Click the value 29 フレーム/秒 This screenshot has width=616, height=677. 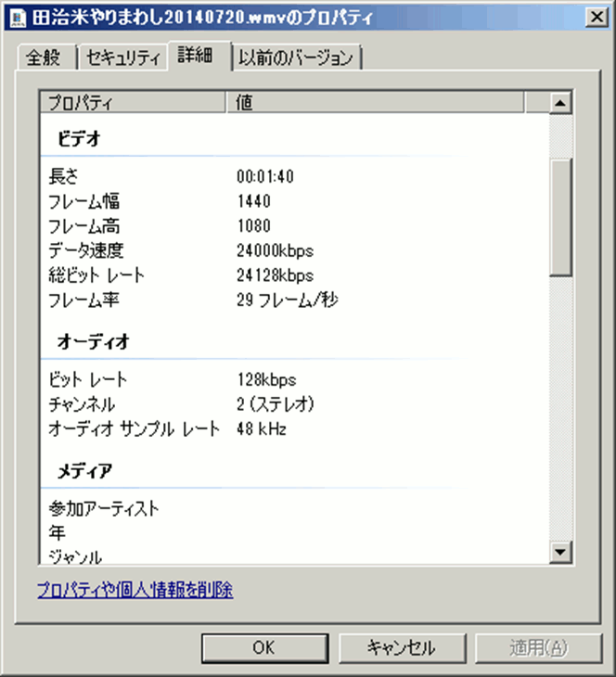[288, 300]
